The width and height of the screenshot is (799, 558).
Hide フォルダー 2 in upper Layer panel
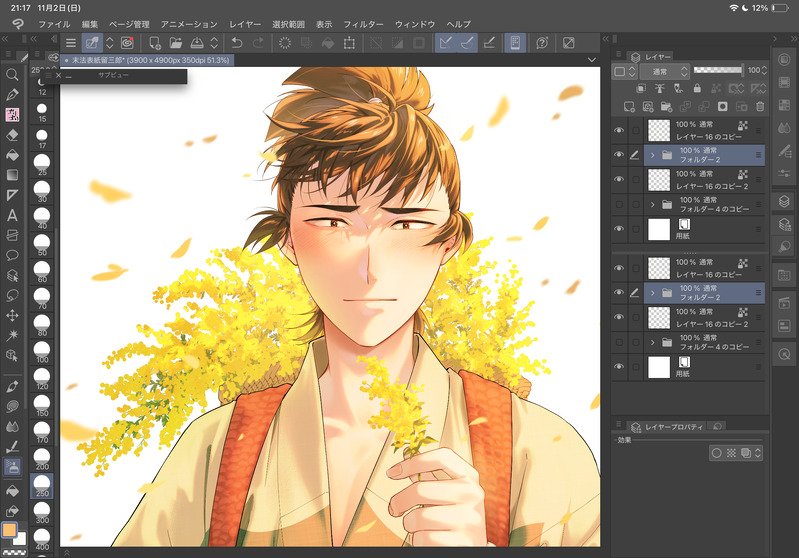click(x=619, y=154)
